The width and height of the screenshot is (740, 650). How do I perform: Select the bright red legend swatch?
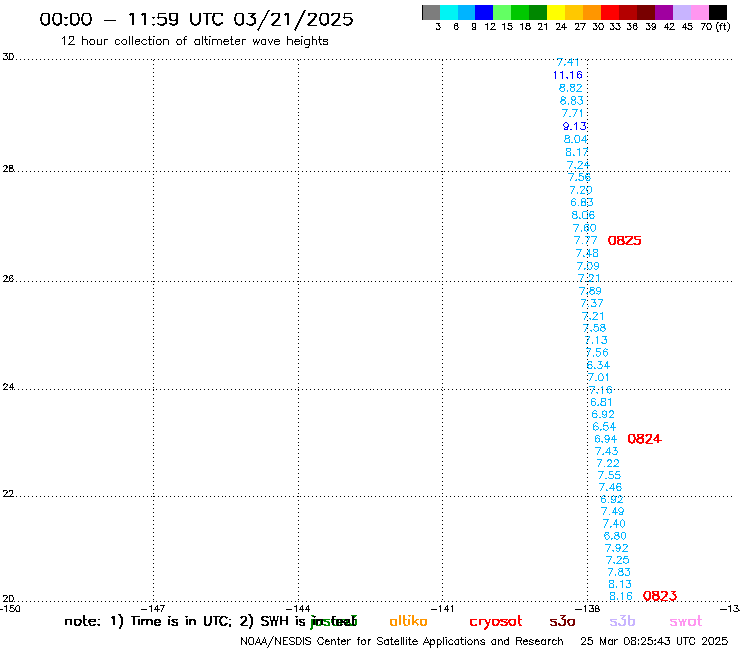610,12
